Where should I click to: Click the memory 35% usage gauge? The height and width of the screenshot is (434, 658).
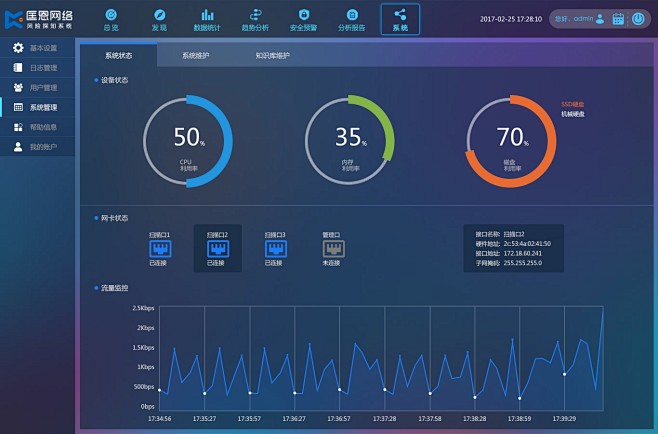click(349, 141)
